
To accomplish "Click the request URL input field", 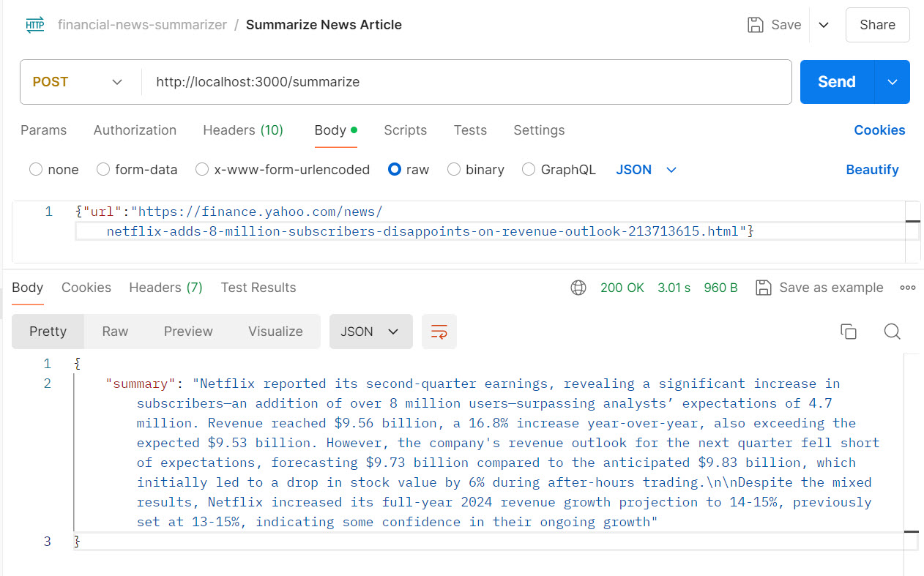I will [x=465, y=82].
